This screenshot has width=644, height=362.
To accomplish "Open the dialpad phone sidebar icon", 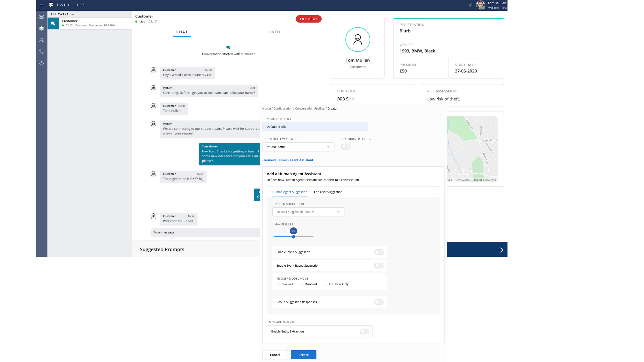I will click(x=42, y=52).
